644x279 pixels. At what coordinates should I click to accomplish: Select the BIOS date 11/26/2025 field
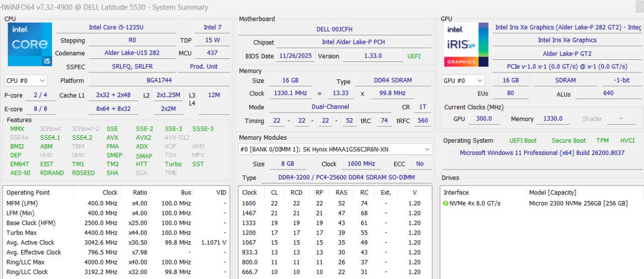pyautogui.click(x=295, y=56)
